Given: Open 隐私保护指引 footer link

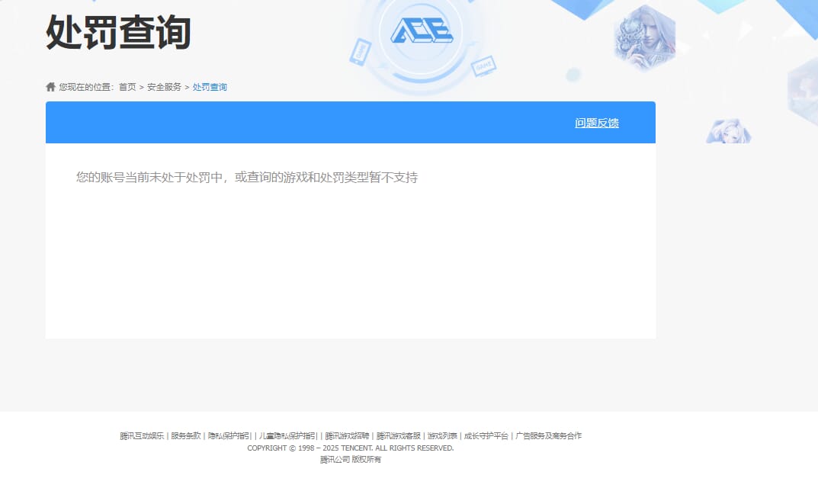Looking at the screenshot, I should (229, 435).
